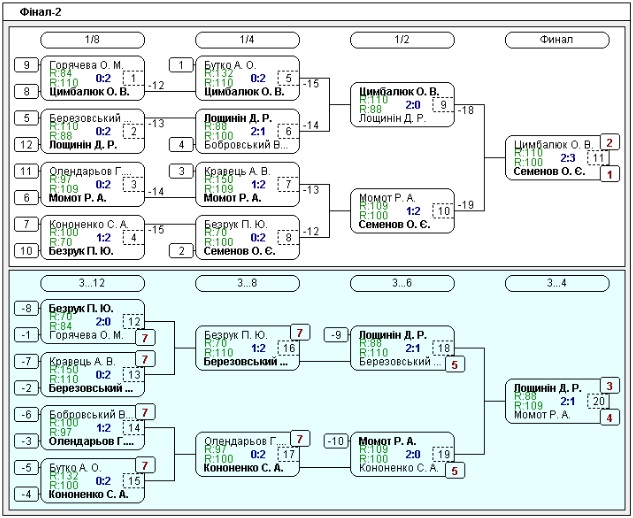
Task: Click seed box 1 beside Бутко А. О.
Action: 181,65
